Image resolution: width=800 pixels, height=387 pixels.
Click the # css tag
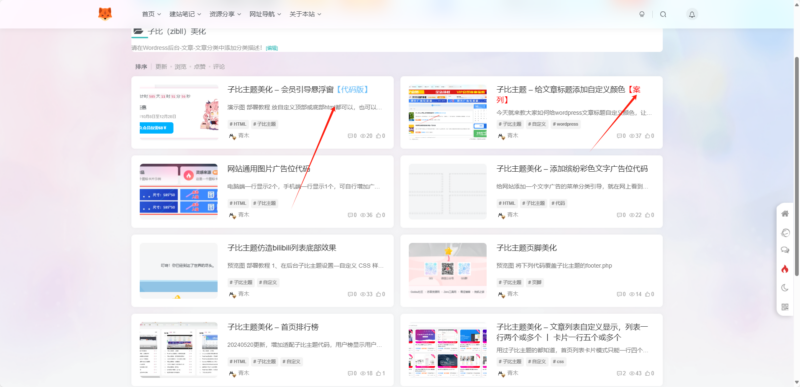pyautogui.click(x=558, y=362)
